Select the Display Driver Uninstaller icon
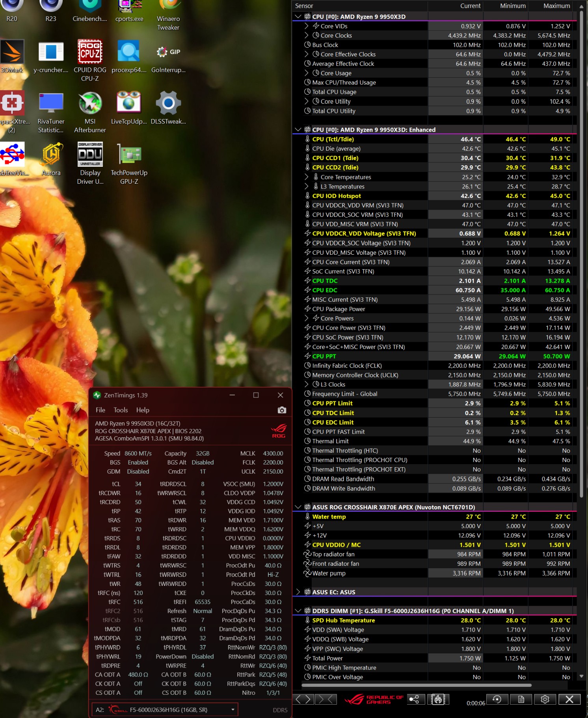 (90, 164)
